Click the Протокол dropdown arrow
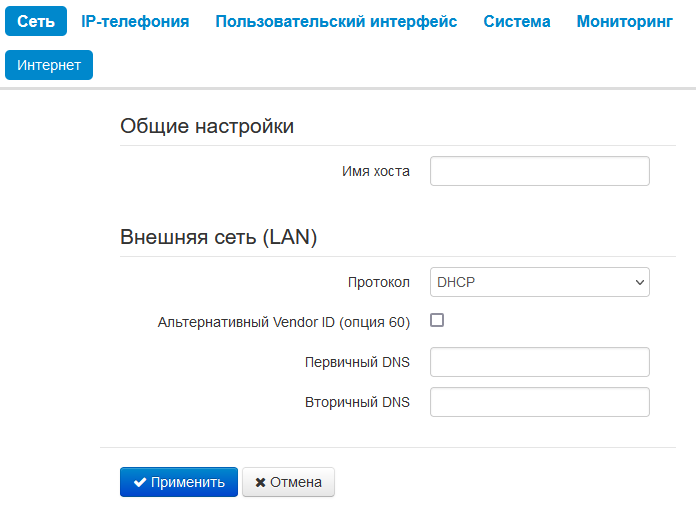Image resolution: width=696 pixels, height=515 pixels. [640, 283]
